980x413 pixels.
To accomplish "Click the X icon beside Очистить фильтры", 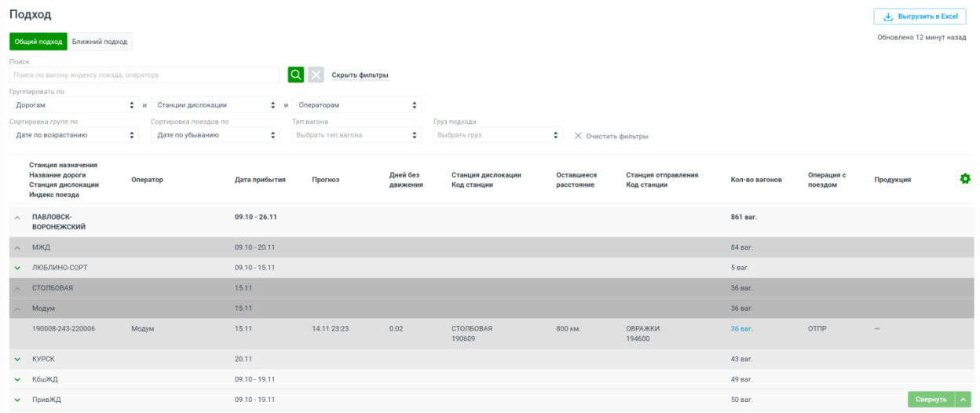I will (x=578, y=136).
